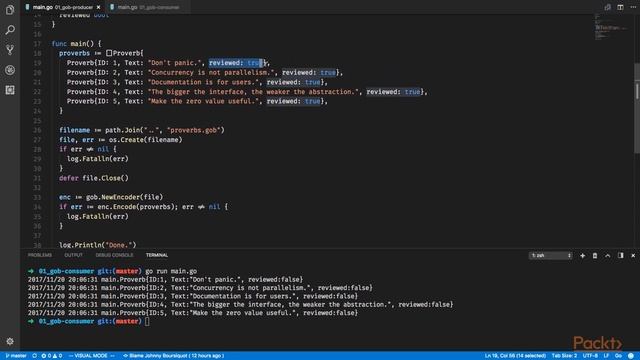Open the Manage gear menu
This screenshot has width=640, height=360.
[10, 341]
